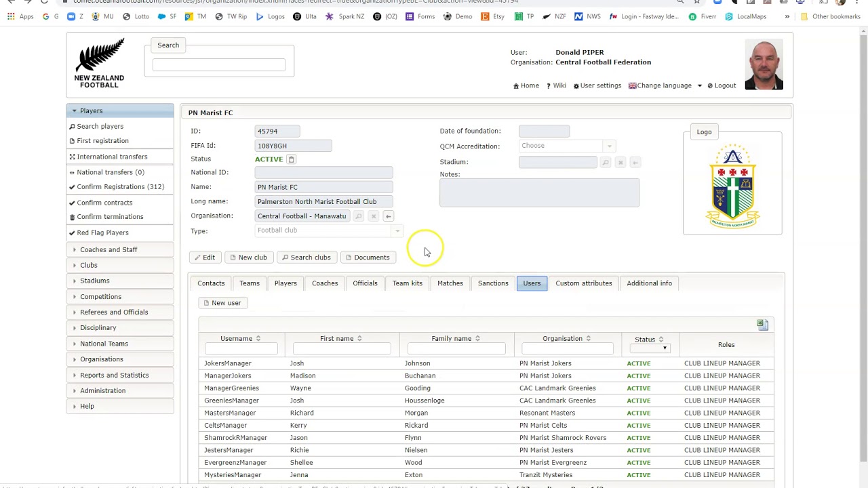868x488 pixels.
Task: Click the Search clubs button
Action: pos(307,258)
